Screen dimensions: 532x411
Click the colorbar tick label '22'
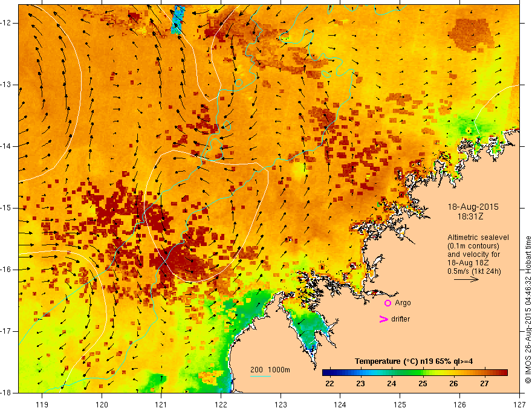click(329, 384)
